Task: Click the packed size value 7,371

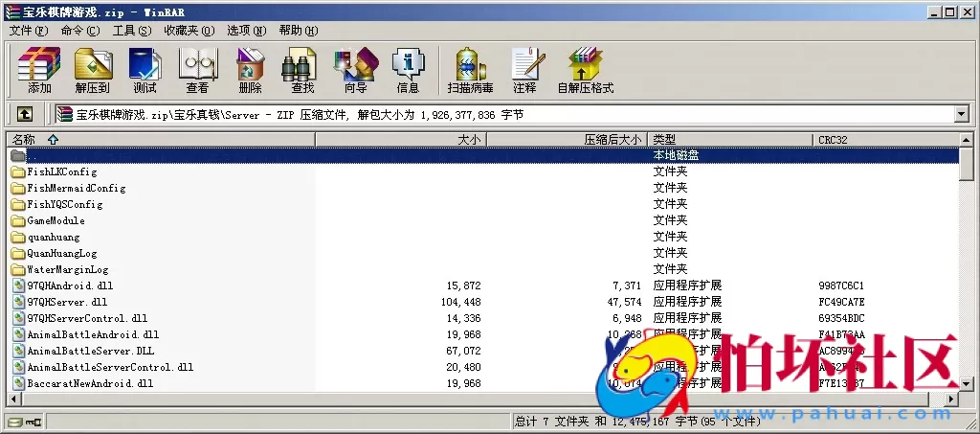Action: coord(630,286)
